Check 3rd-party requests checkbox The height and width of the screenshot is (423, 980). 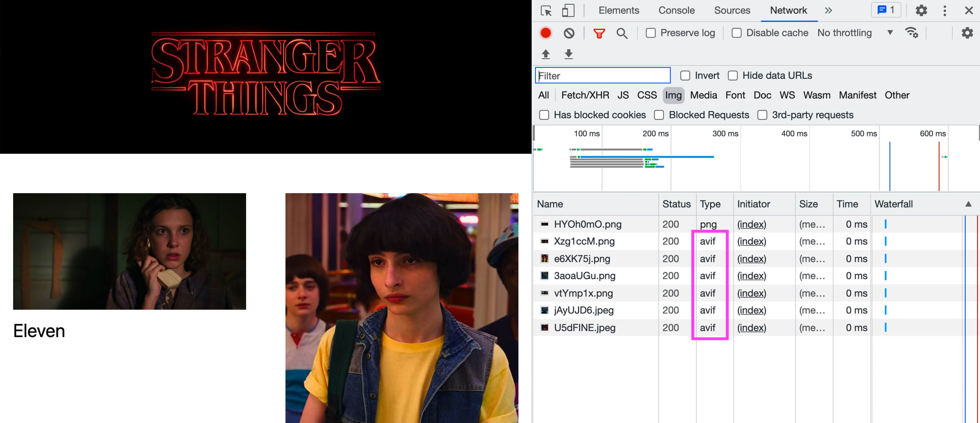762,115
